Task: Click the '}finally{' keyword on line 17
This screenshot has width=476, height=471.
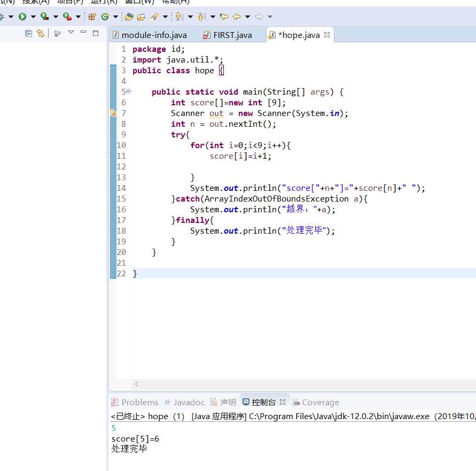Action: [192, 220]
